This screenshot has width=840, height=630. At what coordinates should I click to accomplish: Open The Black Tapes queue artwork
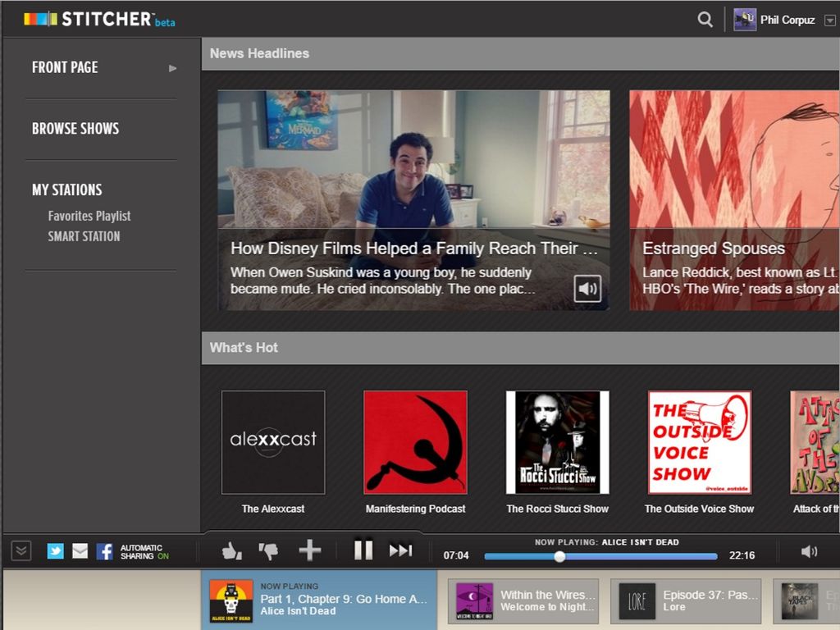[x=800, y=601]
